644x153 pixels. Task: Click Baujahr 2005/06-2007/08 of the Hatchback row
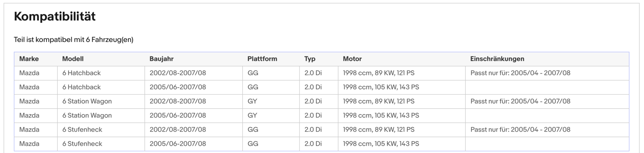pos(178,87)
